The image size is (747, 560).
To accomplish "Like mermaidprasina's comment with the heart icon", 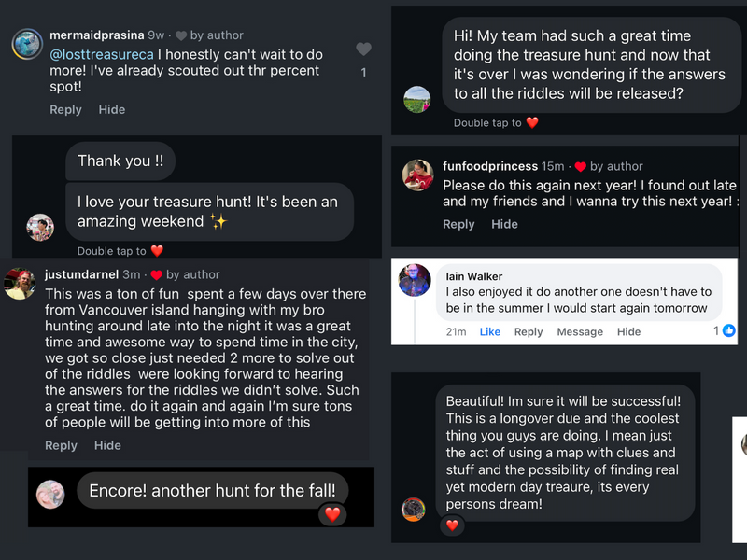I will point(363,49).
